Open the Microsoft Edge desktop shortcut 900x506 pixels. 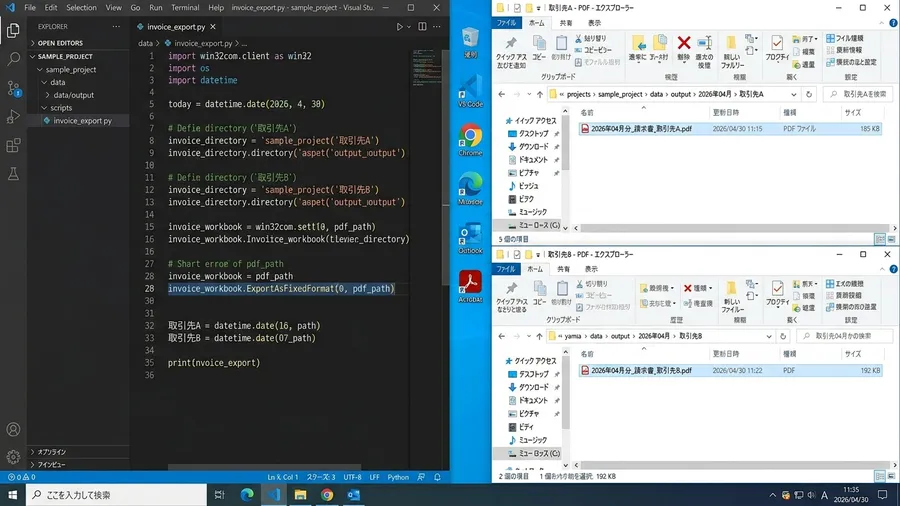pyautogui.click(x=470, y=189)
